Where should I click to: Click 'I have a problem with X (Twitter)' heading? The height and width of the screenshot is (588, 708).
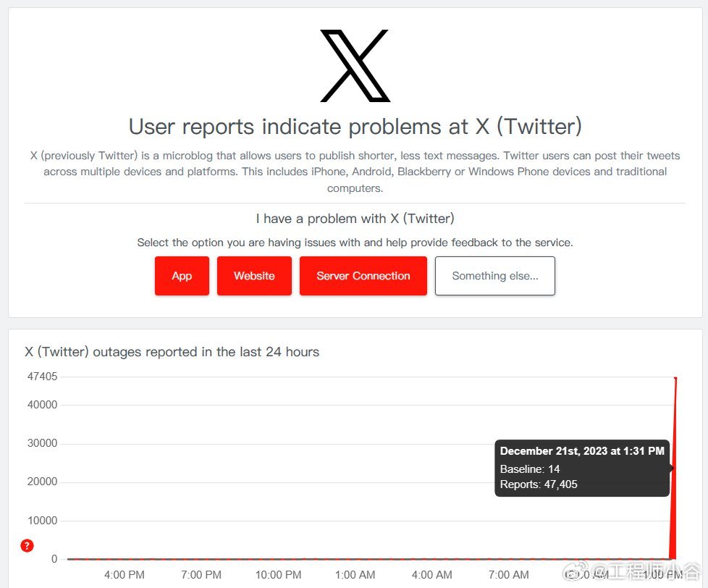click(x=355, y=219)
